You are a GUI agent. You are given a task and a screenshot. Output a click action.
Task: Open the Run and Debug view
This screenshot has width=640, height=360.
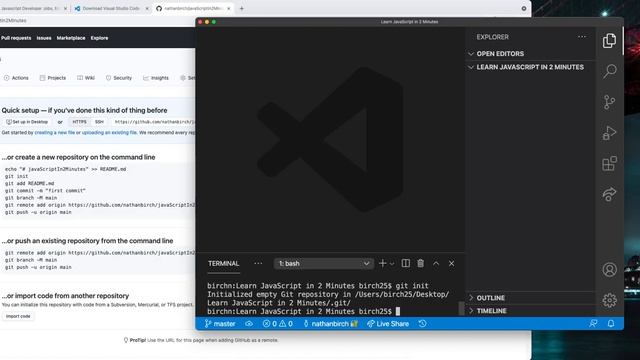coord(609,133)
